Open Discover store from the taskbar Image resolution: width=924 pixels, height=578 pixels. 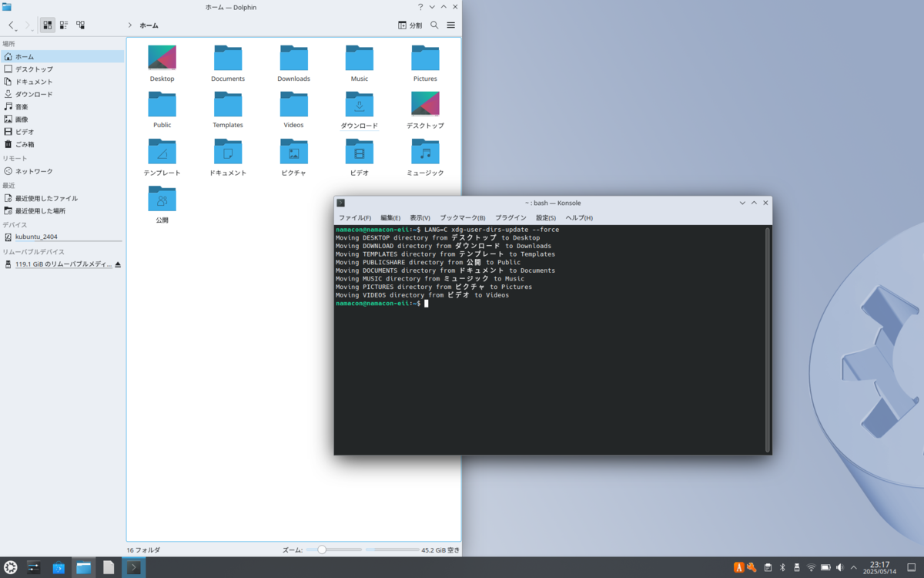59,568
